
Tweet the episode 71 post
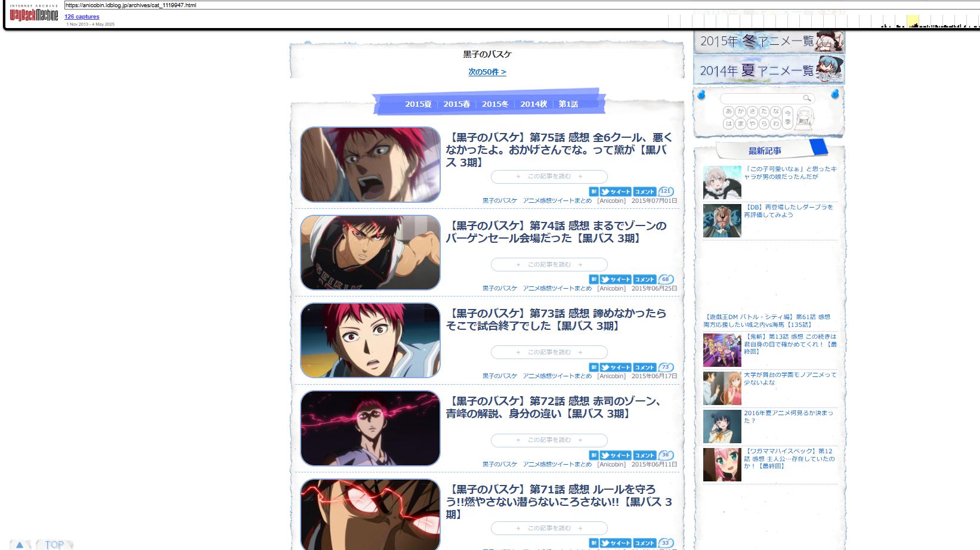[x=616, y=543]
